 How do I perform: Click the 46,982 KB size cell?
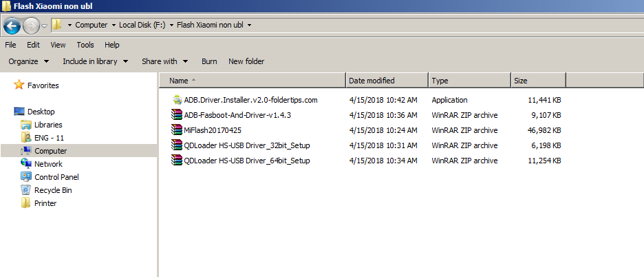(x=544, y=130)
